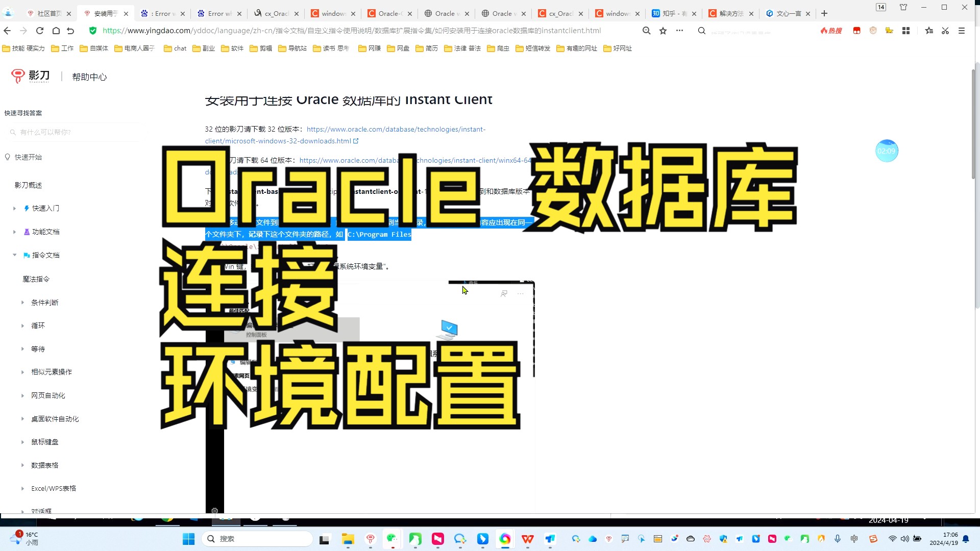980x551 pixels.
Task: Go back to the previous page
Action: tap(7, 31)
